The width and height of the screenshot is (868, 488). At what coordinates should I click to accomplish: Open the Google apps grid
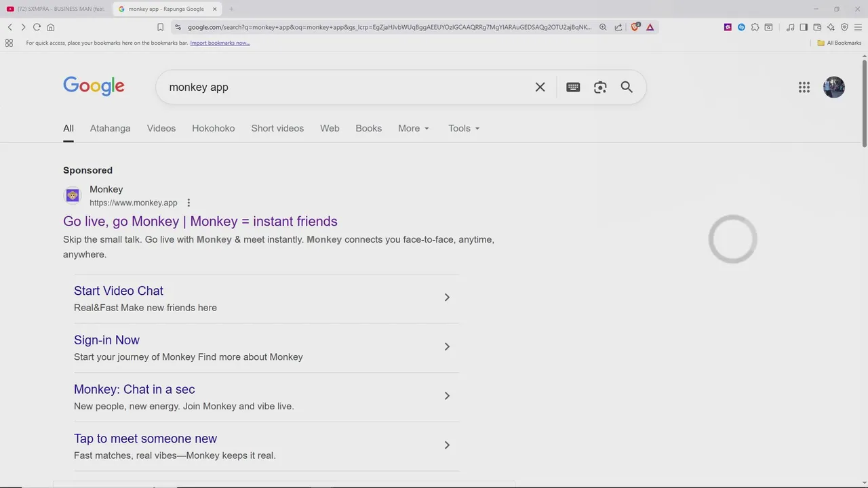click(x=804, y=87)
